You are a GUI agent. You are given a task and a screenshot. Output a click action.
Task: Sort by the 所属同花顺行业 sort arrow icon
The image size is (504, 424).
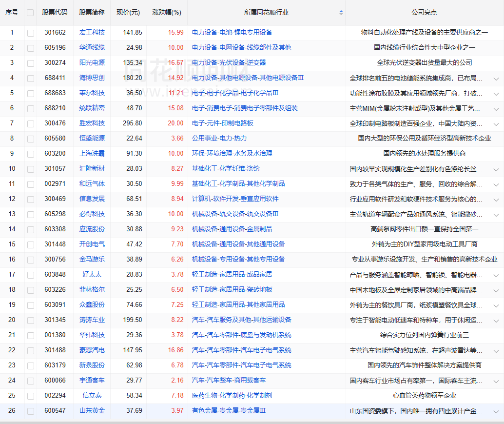(341, 13)
